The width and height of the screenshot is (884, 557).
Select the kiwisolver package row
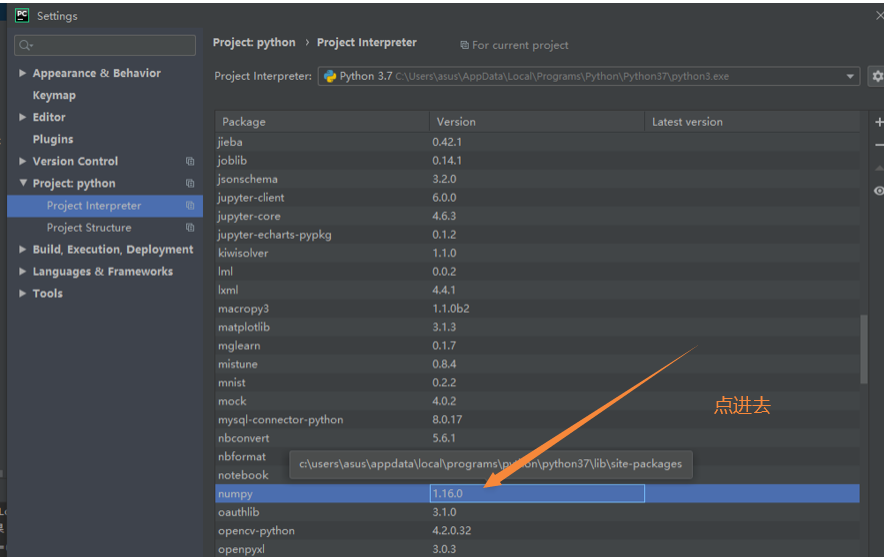click(x=537, y=253)
